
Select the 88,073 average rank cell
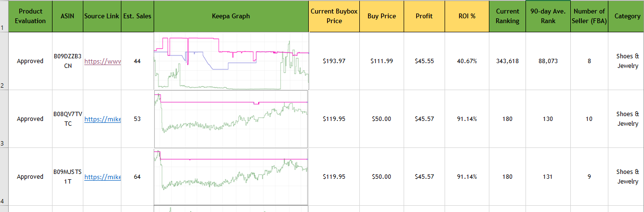548,61
